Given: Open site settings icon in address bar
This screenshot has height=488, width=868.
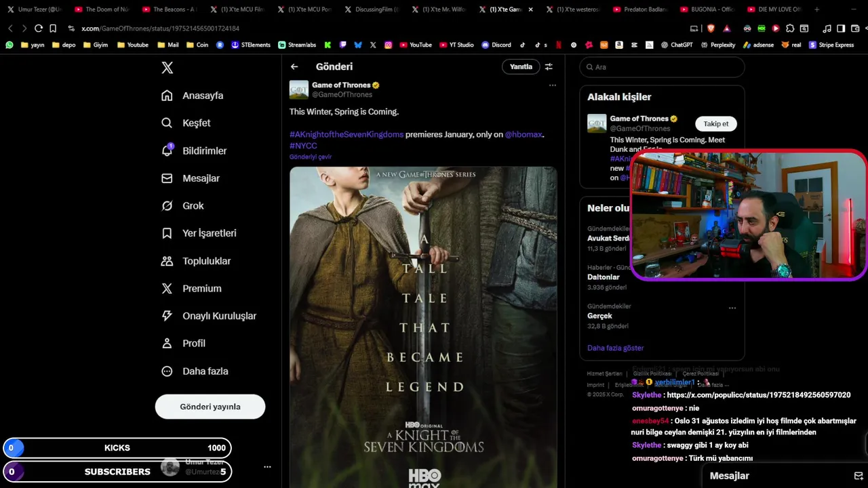Looking at the screenshot, I should coord(72,28).
